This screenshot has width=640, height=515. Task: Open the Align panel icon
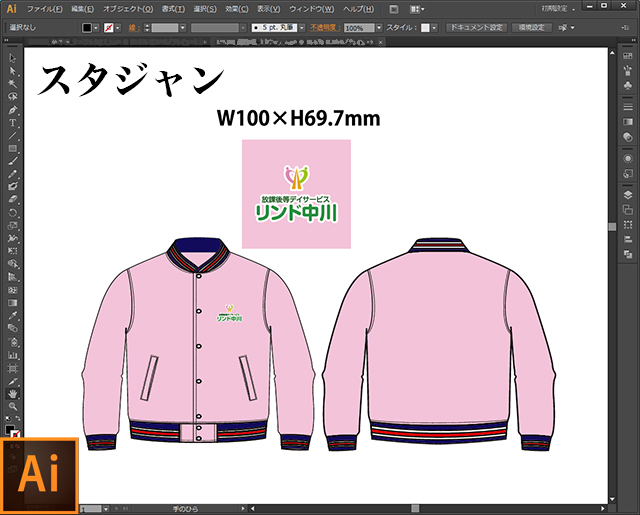point(628,240)
